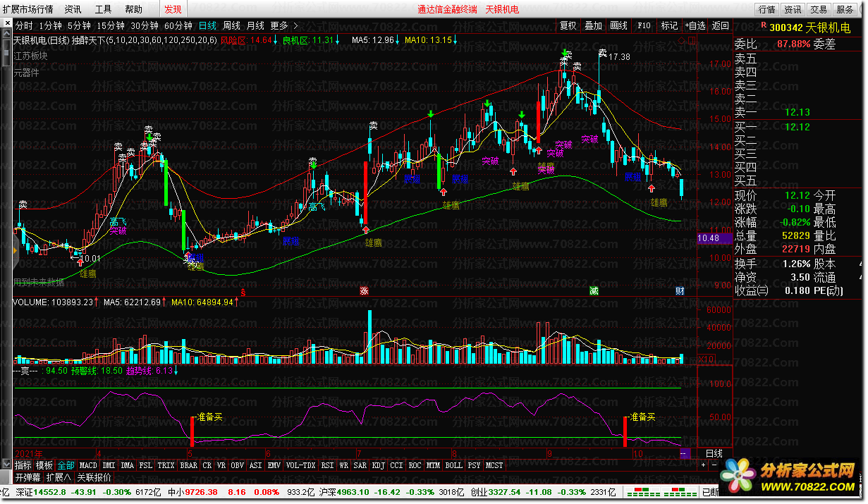The image size is (868, 504).
Task: Click the 元器件 industry label
Action: [x=26, y=73]
